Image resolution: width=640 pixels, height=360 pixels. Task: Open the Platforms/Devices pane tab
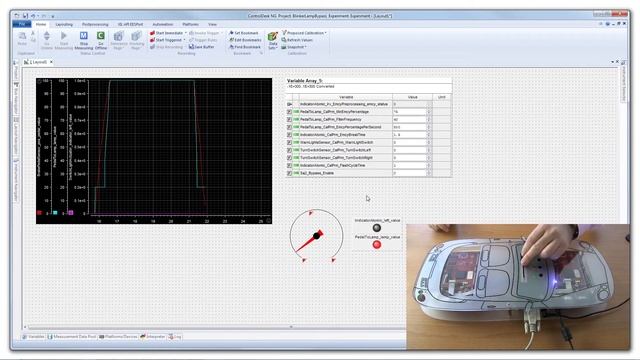coord(118,337)
